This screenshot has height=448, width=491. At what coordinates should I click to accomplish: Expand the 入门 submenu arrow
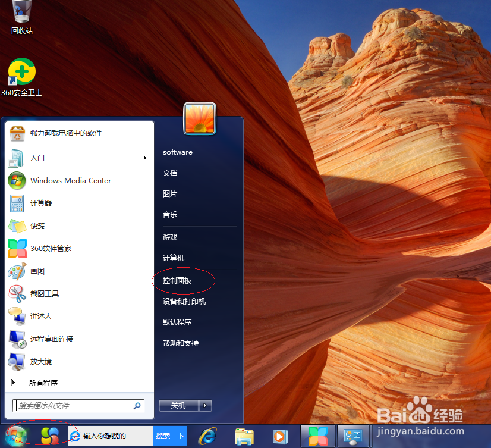click(x=144, y=158)
